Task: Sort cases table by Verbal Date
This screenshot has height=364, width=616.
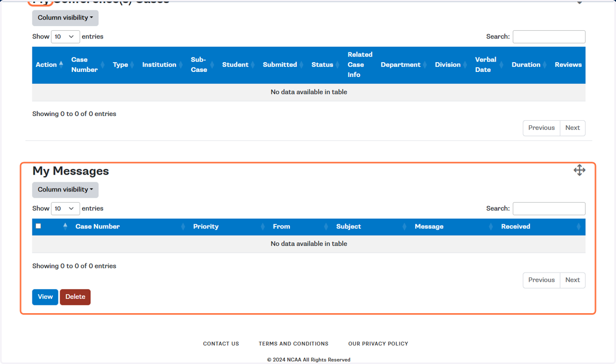Action: click(x=490, y=65)
